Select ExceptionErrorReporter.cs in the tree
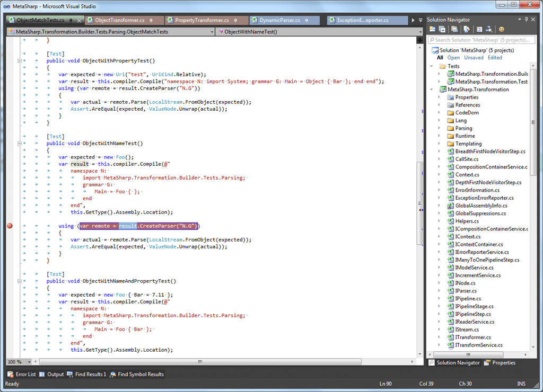Screen dimensions: 543x392 tap(484, 198)
